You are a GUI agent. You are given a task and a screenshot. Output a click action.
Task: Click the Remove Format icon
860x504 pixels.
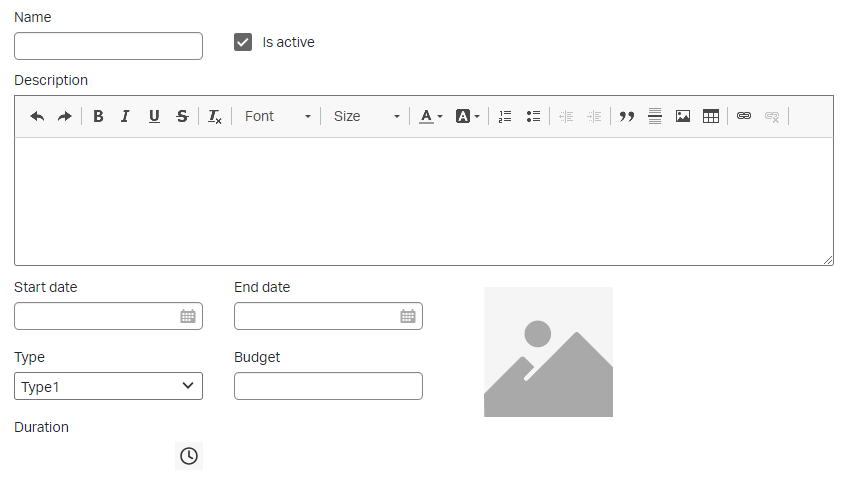(215, 116)
